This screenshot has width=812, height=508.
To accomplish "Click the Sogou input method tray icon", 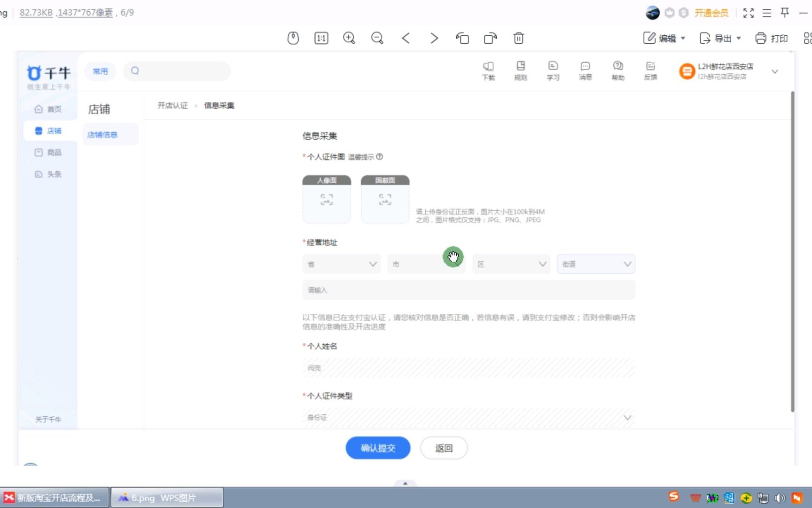I will coord(674,497).
